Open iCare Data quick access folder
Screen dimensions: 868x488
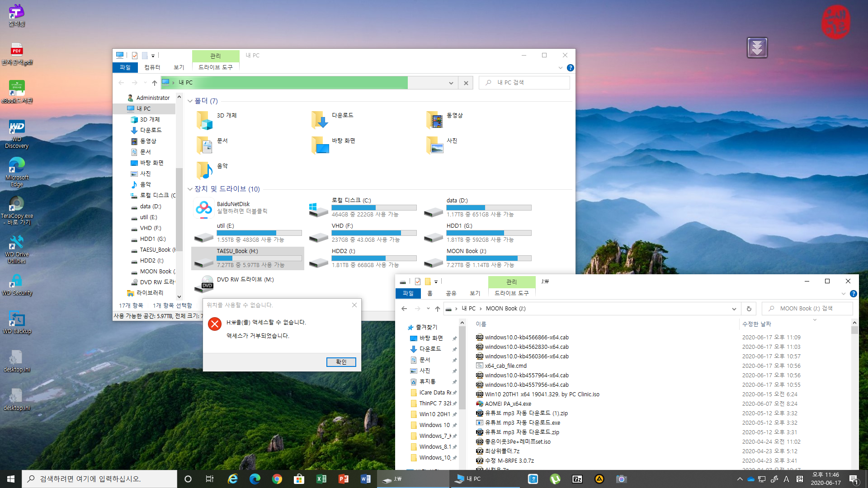click(x=435, y=393)
